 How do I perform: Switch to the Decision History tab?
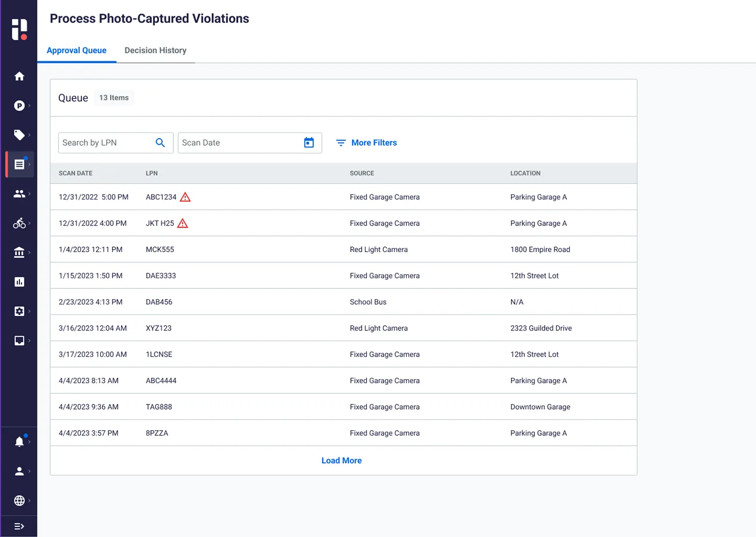155,50
